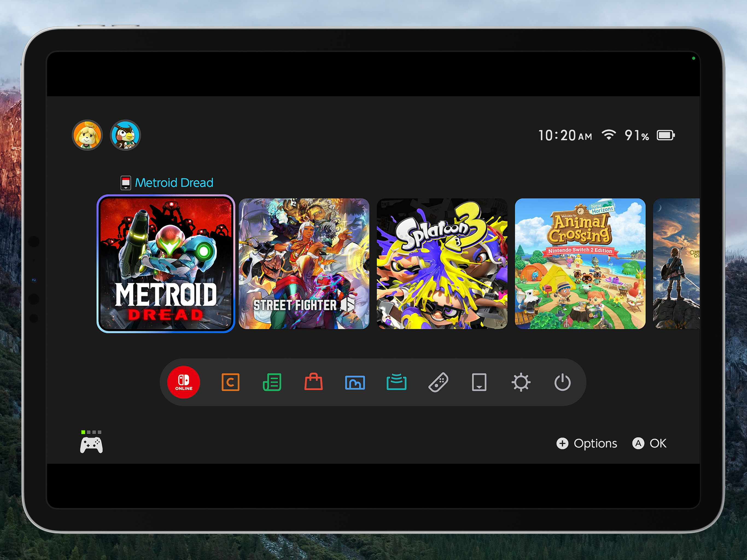
Task: Open the News icon
Action: coord(272,382)
